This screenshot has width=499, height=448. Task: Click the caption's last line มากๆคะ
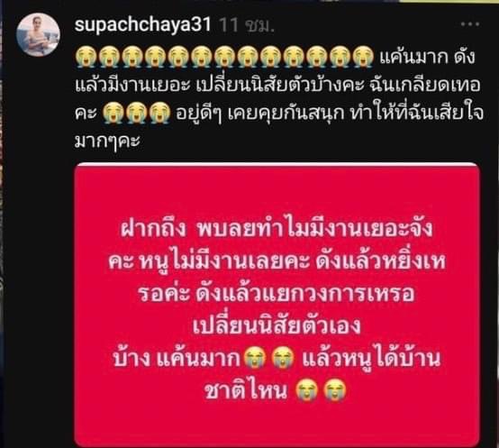[107, 141]
